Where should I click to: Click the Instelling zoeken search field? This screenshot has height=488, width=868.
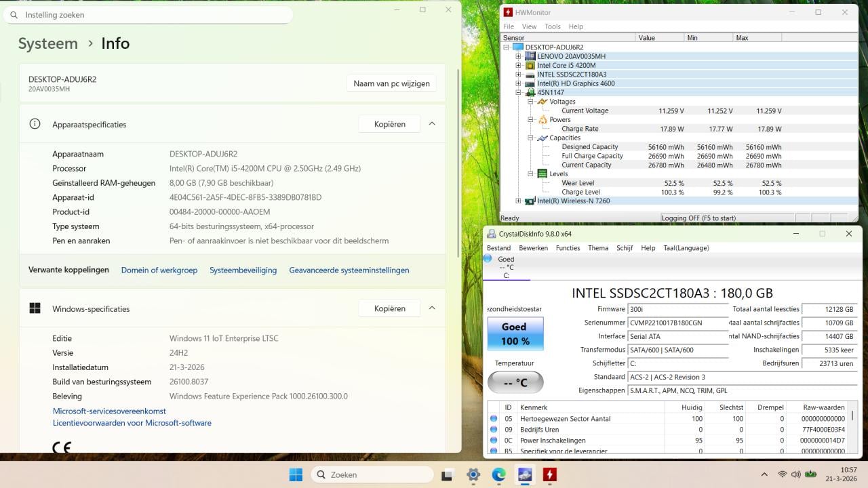149,14
